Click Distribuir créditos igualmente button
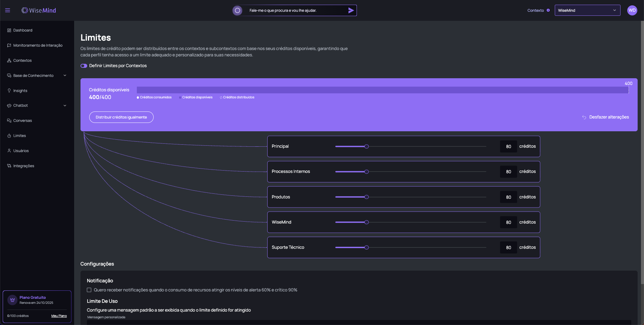Image resolution: width=644 pixels, height=325 pixels. pos(121,117)
